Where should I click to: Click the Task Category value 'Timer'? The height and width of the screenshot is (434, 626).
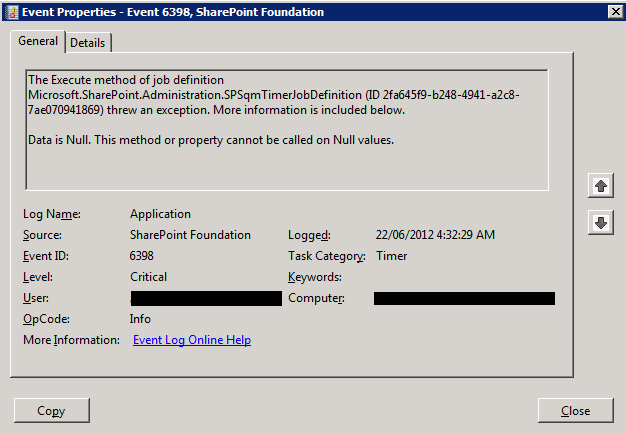[x=392, y=256]
